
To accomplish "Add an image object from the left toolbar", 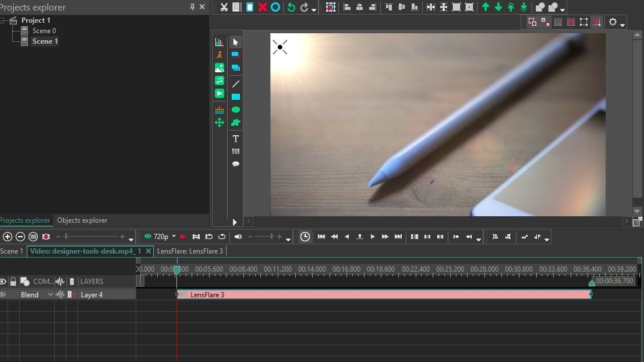I will pos(220,67).
